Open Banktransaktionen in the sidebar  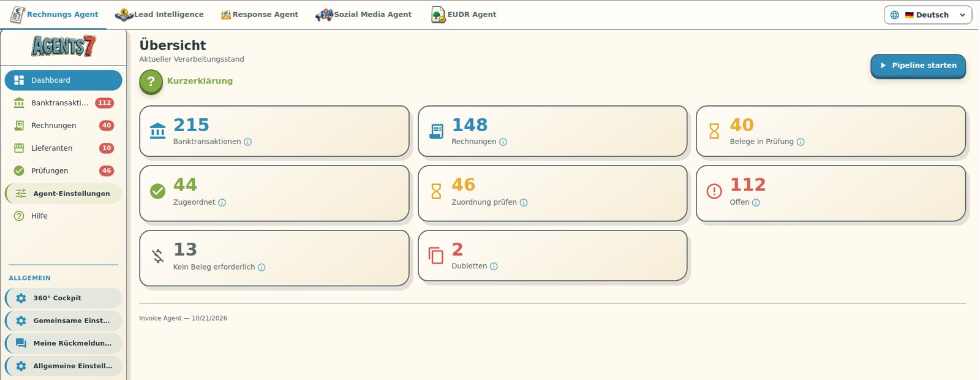64,103
